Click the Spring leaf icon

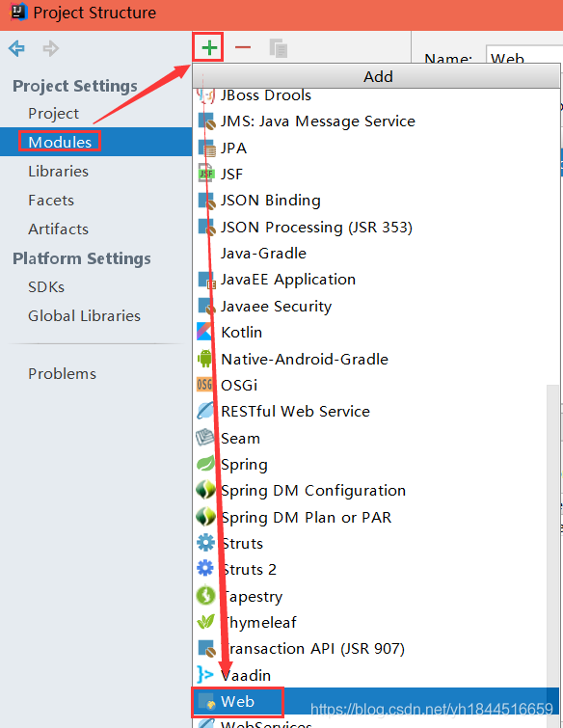click(205, 464)
